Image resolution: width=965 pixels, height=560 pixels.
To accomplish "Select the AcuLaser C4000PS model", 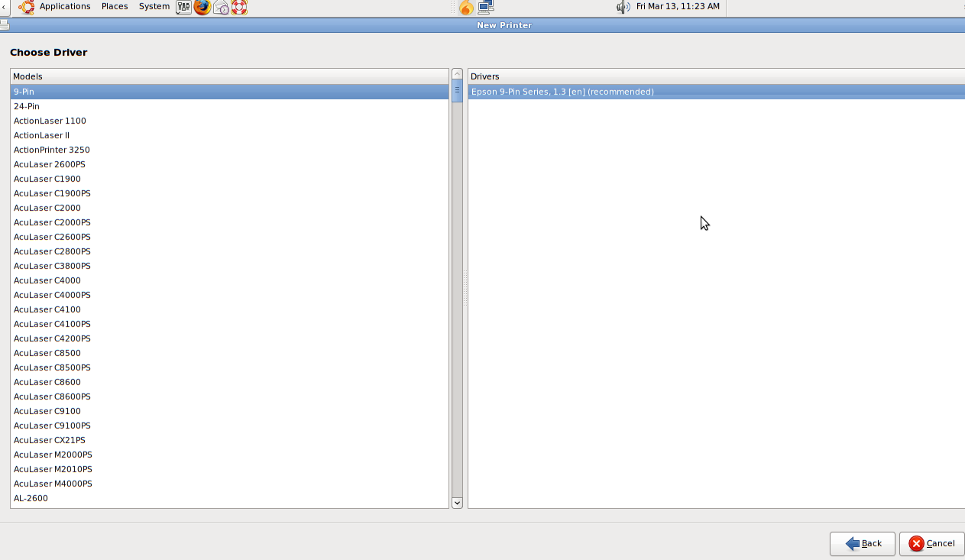I will 229,295.
